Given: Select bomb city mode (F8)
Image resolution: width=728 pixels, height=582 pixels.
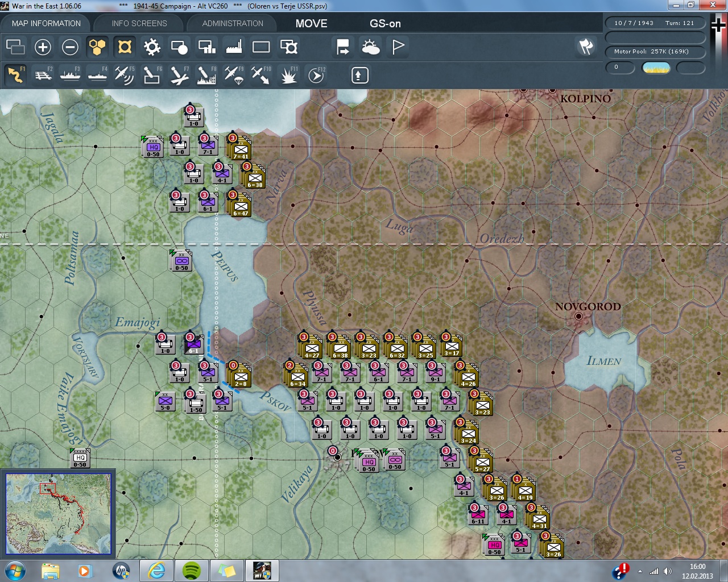Looking at the screenshot, I should pyautogui.click(x=206, y=75).
